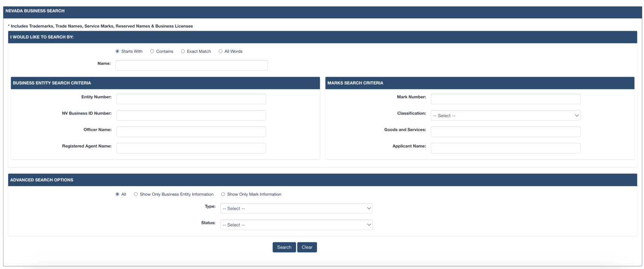The image size is (644, 269).
Task: Pick the All Words radio button
Action: click(220, 51)
